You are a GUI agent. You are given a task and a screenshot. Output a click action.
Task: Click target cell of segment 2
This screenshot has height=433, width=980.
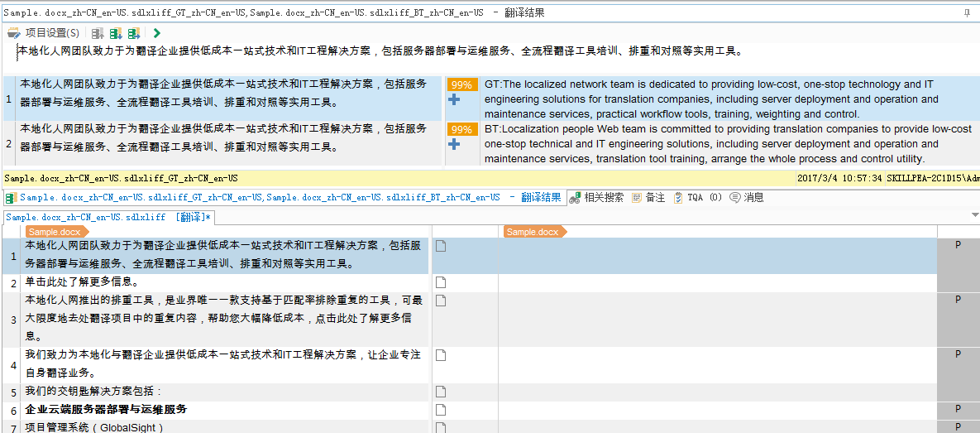click(x=716, y=282)
